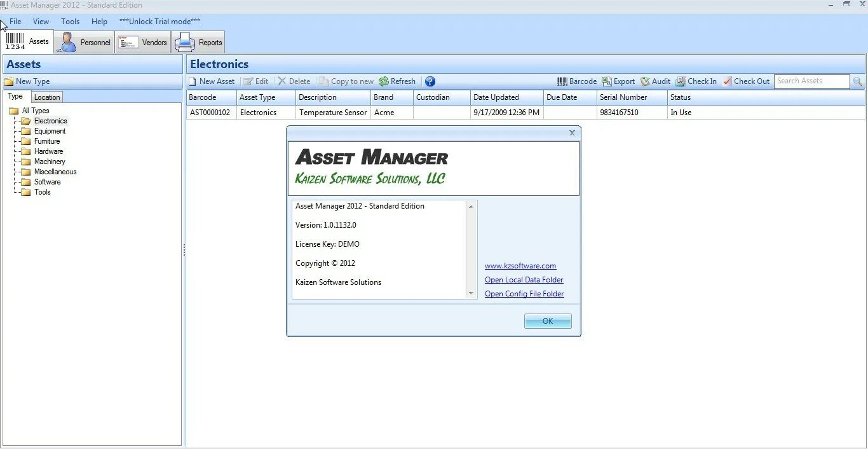Click the Acme brand cell
The image size is (868, 449).
coord(392,113)
